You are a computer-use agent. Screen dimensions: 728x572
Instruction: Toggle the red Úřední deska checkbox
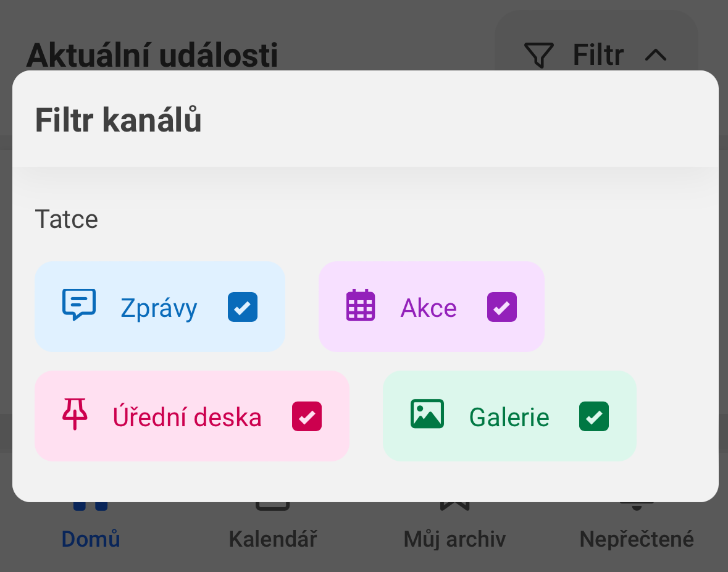click(307, 416)
